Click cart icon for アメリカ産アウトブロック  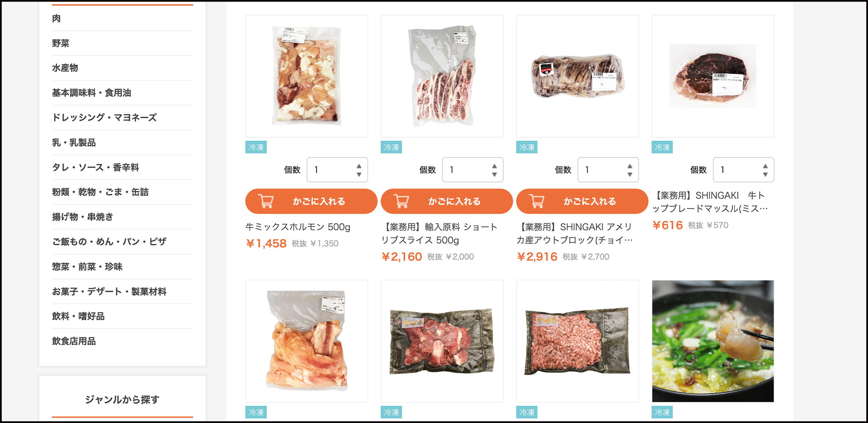537,201
